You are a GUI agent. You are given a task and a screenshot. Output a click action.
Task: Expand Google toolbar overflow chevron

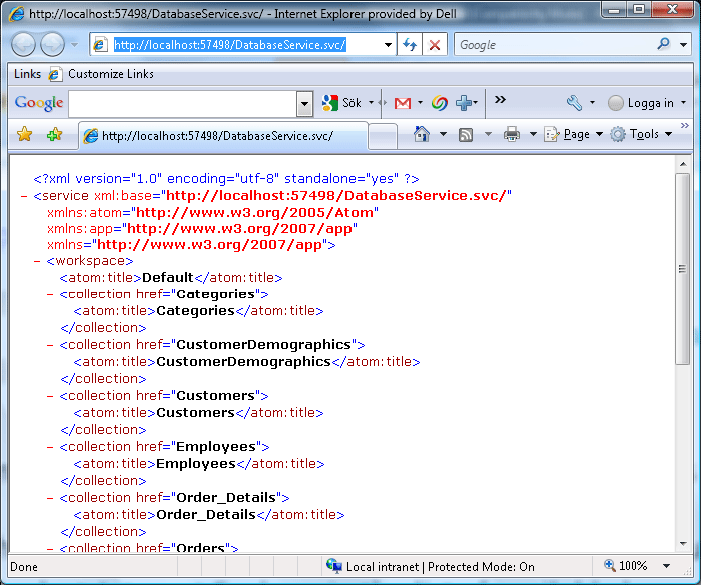[x=500, y=99]
